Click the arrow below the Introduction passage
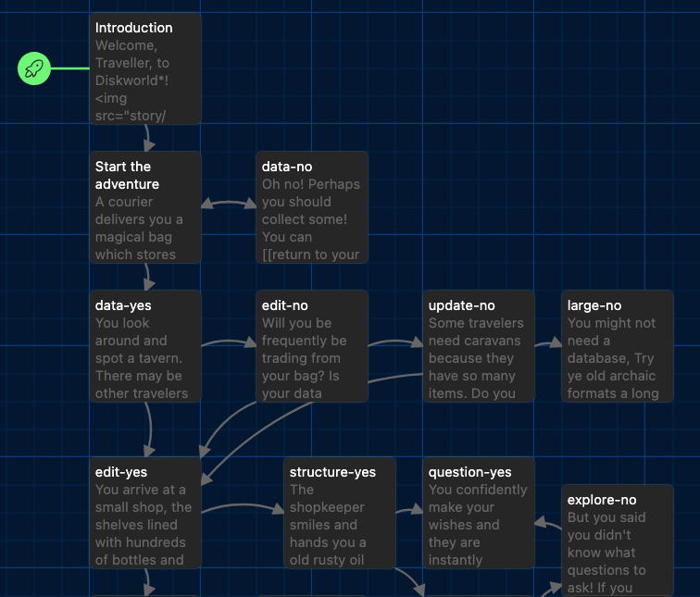Image resolution: width=700 pixels, height=597 pixels. click(x=148, y=138)
